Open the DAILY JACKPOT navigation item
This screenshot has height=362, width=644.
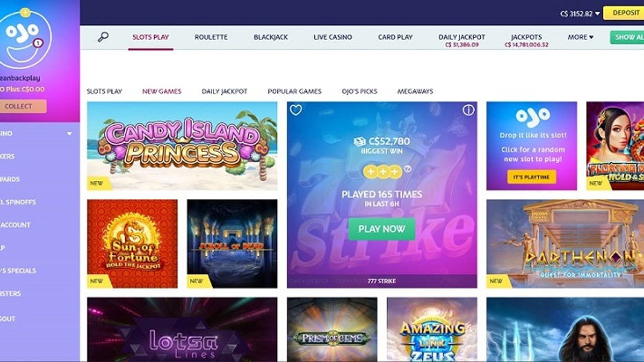(462, 40)
